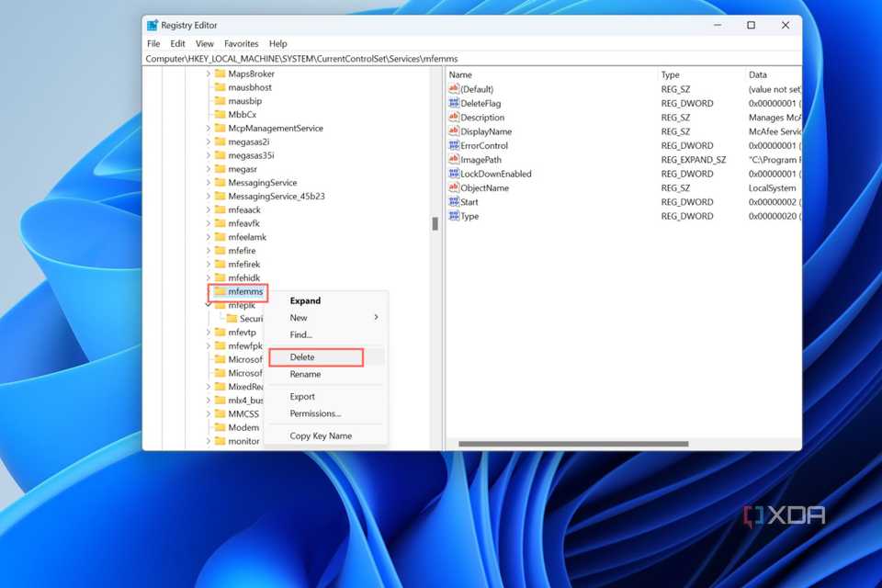Viewport: 882px width, 588px height.
Task: Choose Permissions... in the context menu
Action: 326,413
